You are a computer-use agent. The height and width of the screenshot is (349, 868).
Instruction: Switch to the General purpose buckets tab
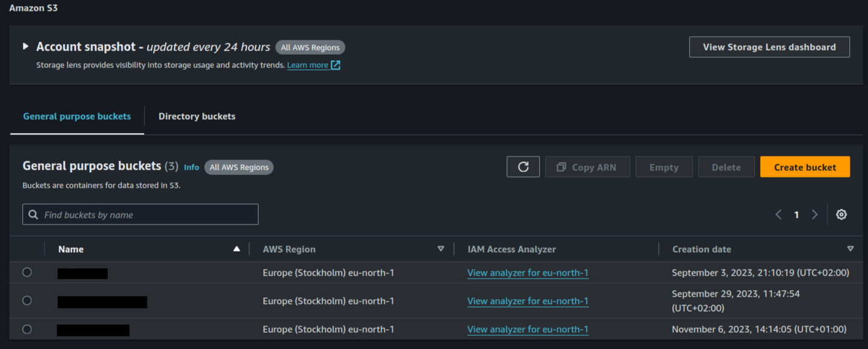pyautogui.click(x=76, y=116)
